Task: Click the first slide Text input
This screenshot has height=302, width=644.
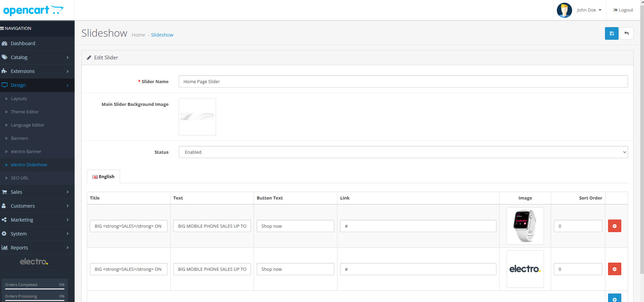Action: click(212, 226)
